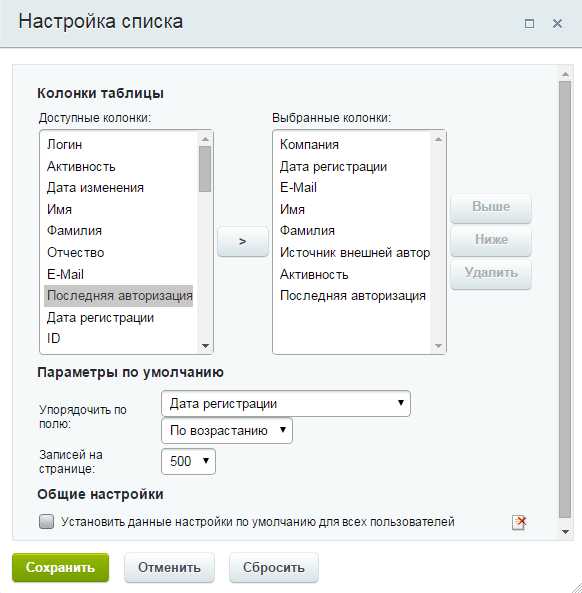
Task: Select Источник внешней автор in selected columns
Action: click(x=354, y=252)
